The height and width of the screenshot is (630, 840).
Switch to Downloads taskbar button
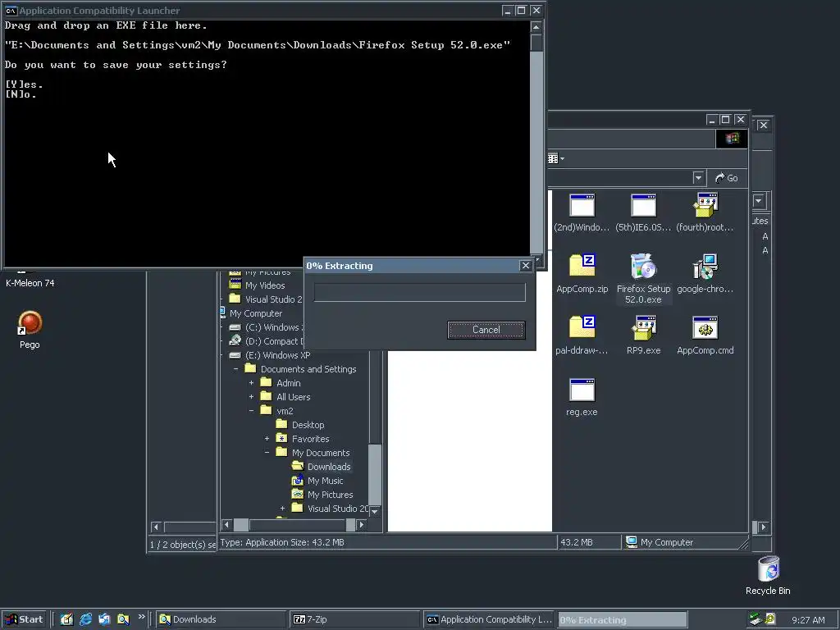click(221, 619)
